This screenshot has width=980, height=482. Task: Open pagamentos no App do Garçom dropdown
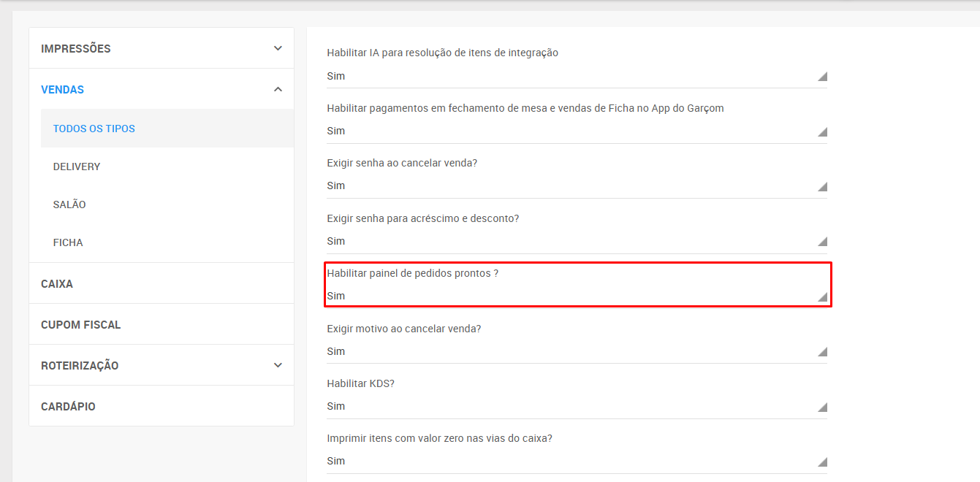click(576, 131)
